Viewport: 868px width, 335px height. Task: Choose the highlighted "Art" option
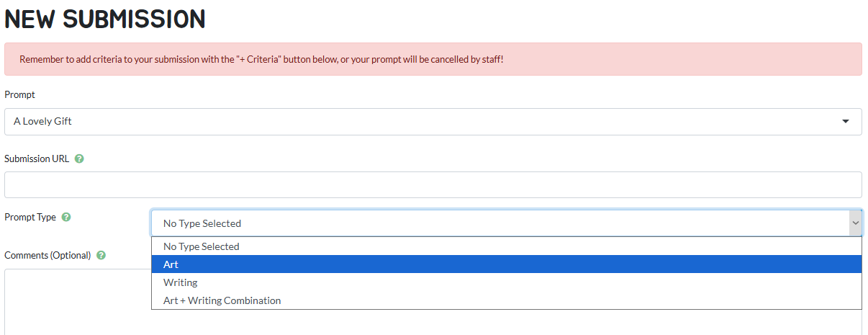[x=171, y=264]
